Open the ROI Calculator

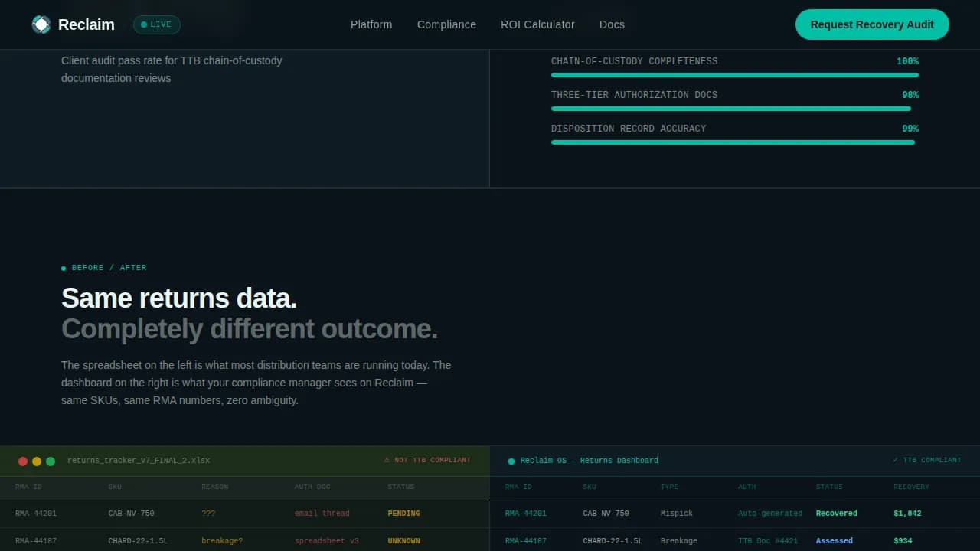(537, 24)
